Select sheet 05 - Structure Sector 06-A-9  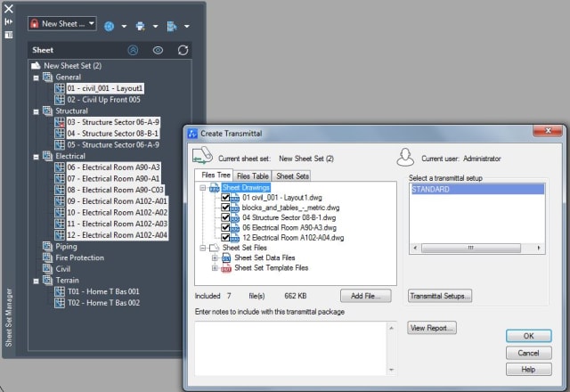point(113,144)
